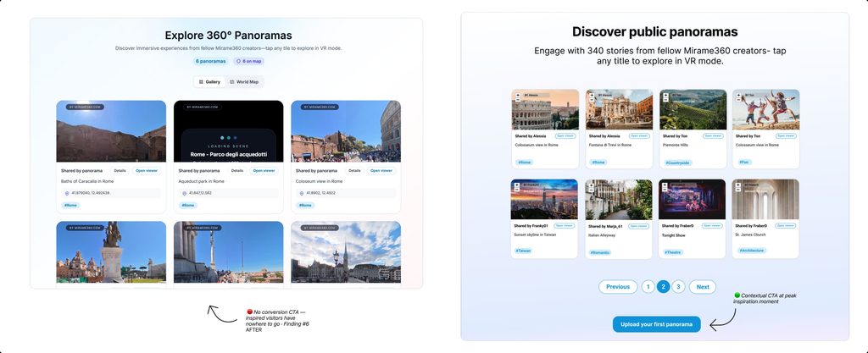
Task: Zoom out on the Piemonte Hills thumbnail
Action: pyautogui.click(x=666, y=100)
